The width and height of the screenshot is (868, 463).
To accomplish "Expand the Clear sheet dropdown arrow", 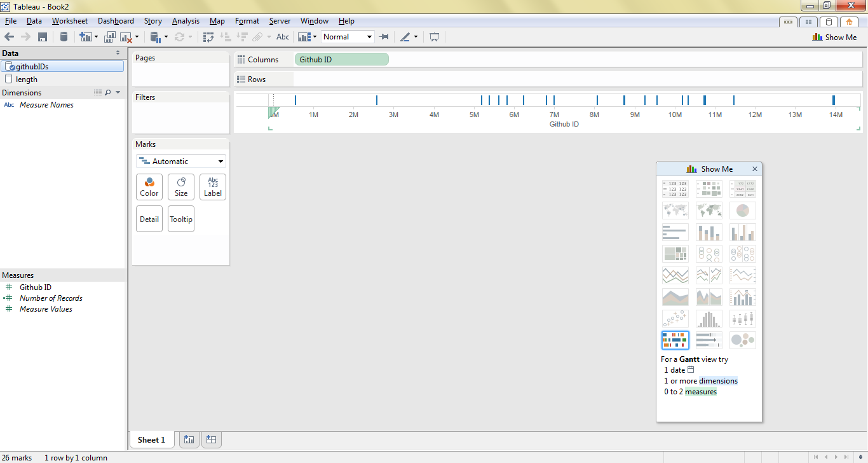I will point(137,37).
